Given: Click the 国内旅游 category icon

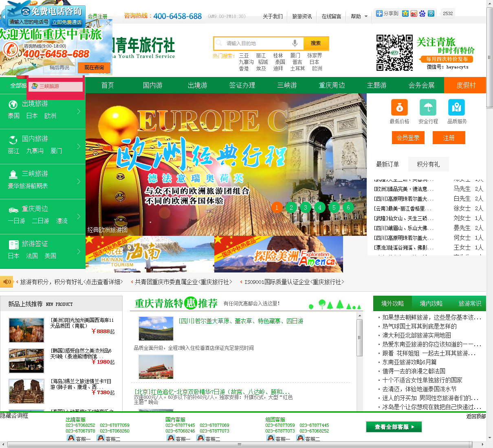Looking at the screenshot, I should [13, 139].
